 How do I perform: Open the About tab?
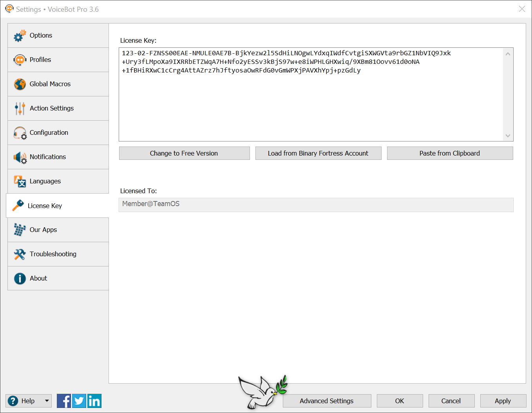tap(58, 279)
